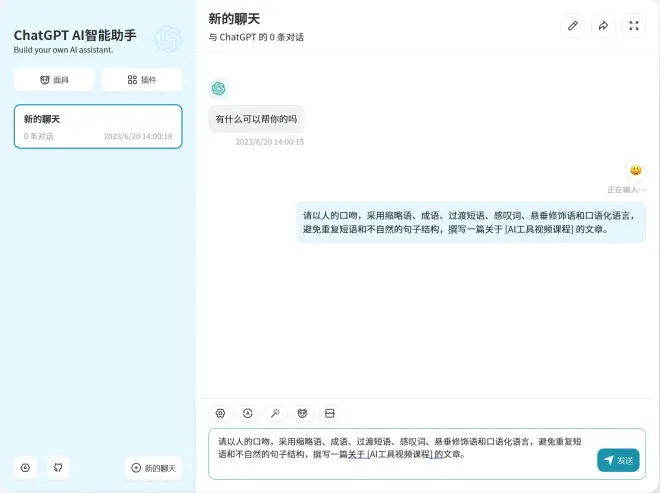Click the ChatGPT avatar icon in conversation
660x493 pixels.
pos(218,88)
